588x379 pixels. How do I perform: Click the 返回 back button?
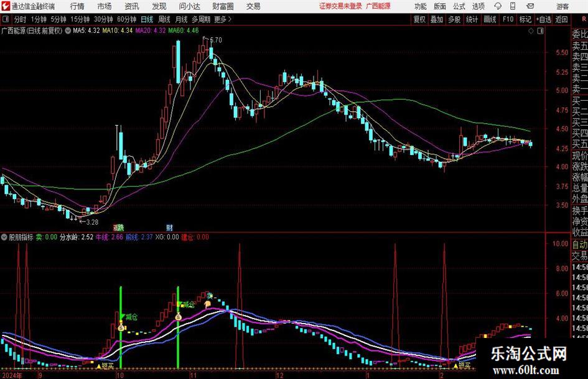click(x=561, y=19)
